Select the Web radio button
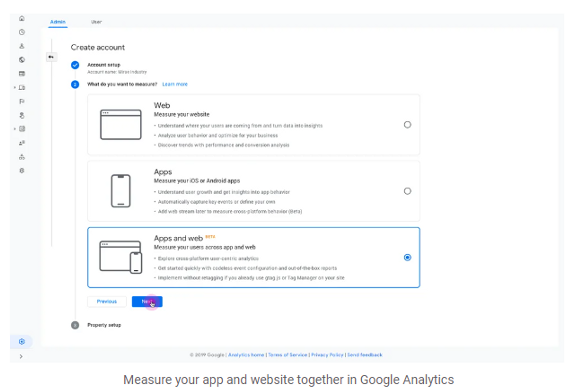 click(x=407, y=125)
